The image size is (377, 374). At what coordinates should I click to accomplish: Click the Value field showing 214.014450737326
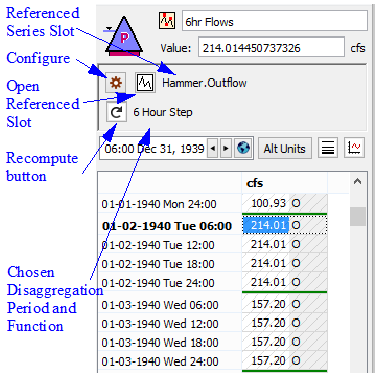point(271,47)
